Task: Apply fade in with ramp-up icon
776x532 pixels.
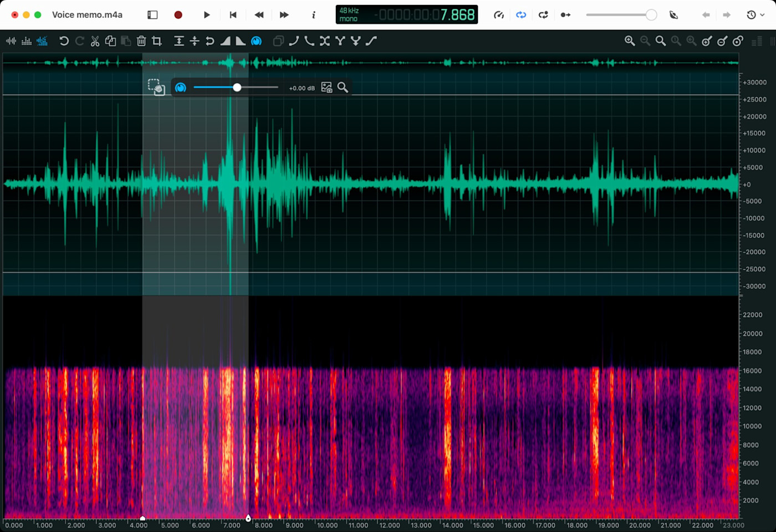Action: point(226,41)
